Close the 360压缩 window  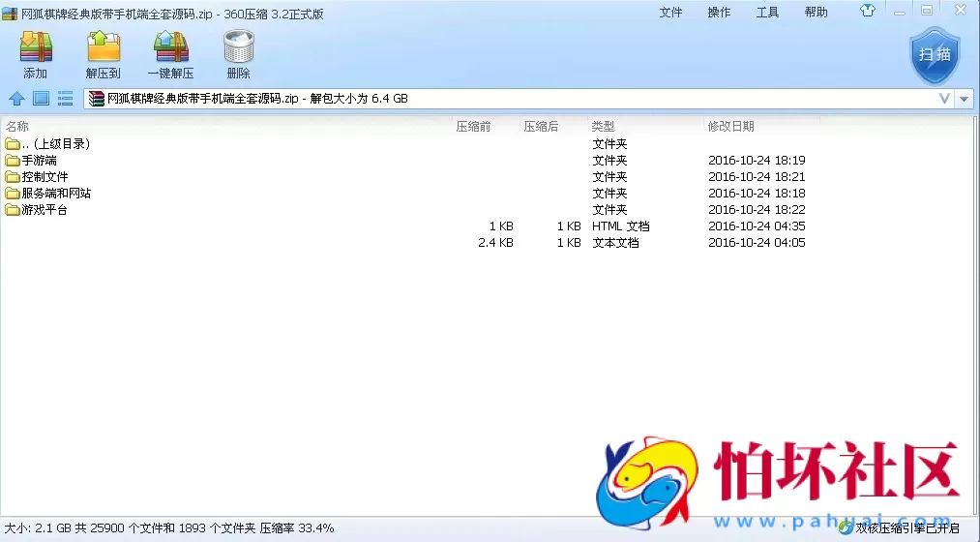click(x=961, y=10)
